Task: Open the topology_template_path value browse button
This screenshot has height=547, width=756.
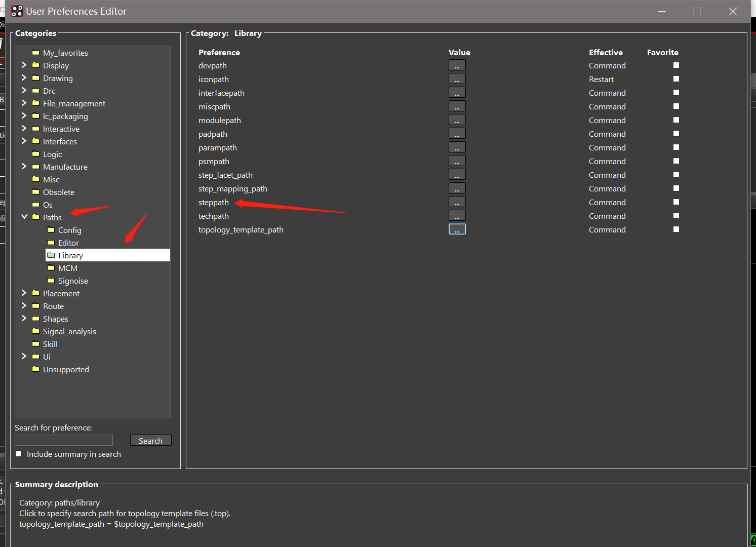Action: click(x=457, y=229)
